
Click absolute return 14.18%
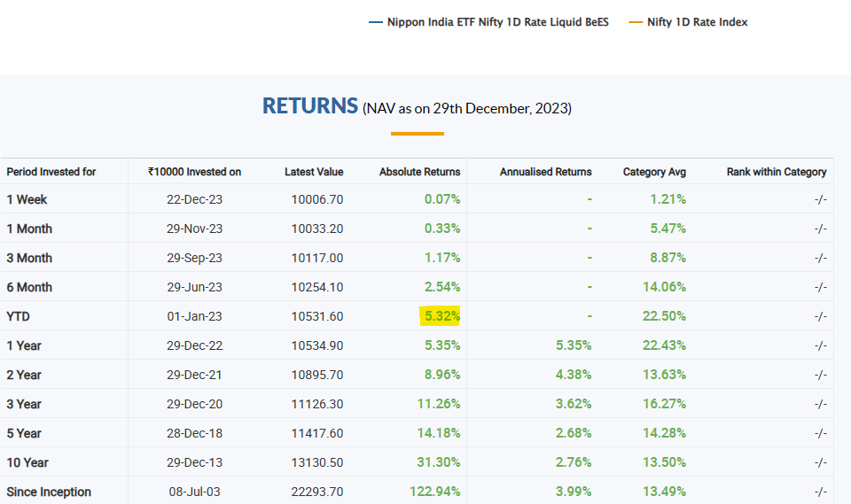click(438, 434)
